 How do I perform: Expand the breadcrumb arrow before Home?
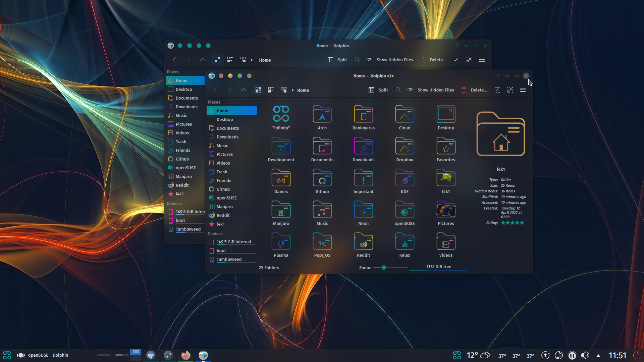[292, 90]
